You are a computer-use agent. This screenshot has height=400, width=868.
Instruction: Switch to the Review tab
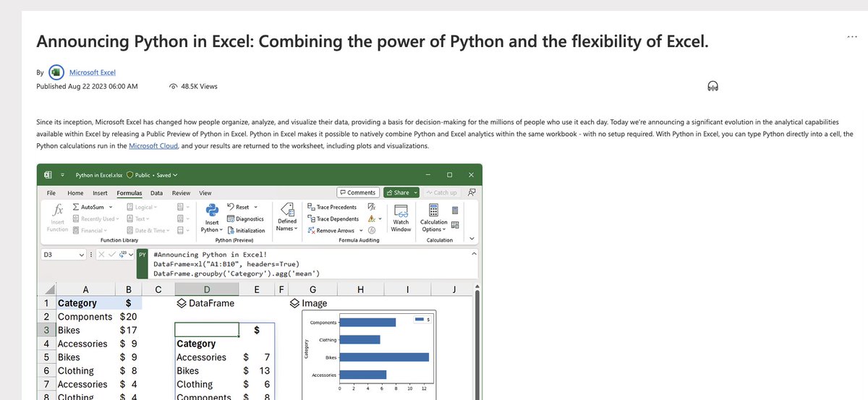point(181,193)
